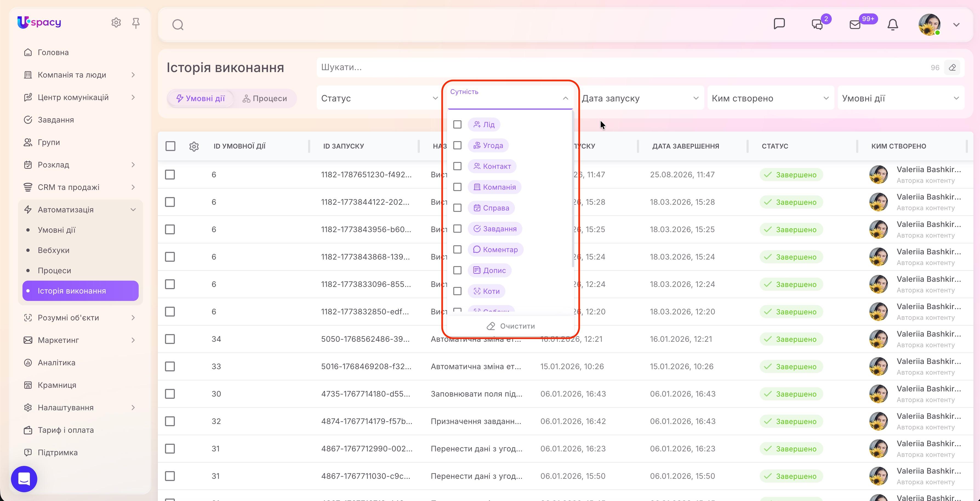
Task: Switch to the Процеси tab
Action: pos(265,98)
